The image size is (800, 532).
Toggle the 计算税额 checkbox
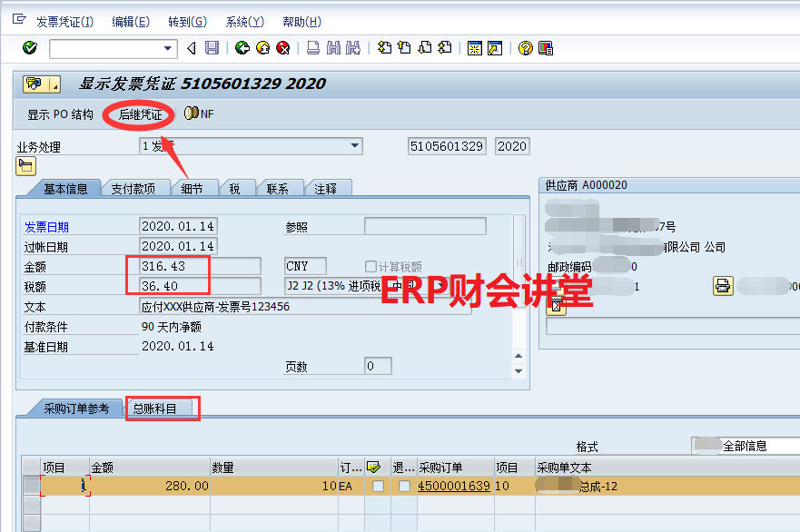pos(370,266)
